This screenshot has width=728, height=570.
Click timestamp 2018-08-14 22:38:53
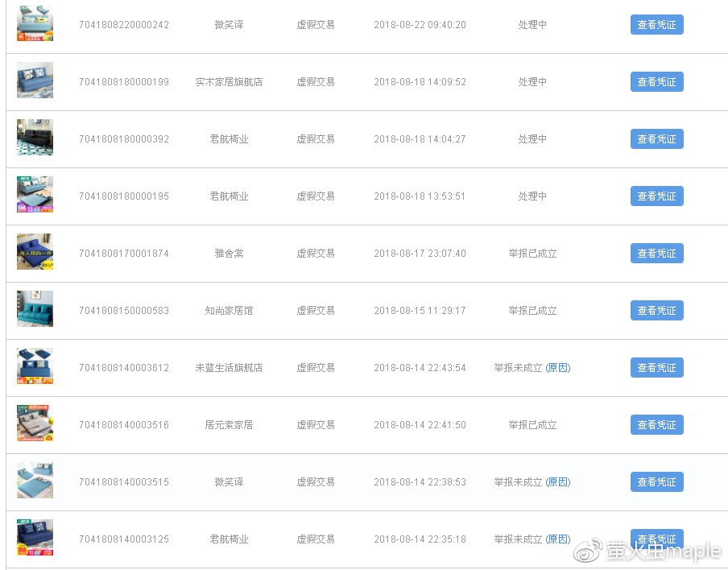[420, 481]
